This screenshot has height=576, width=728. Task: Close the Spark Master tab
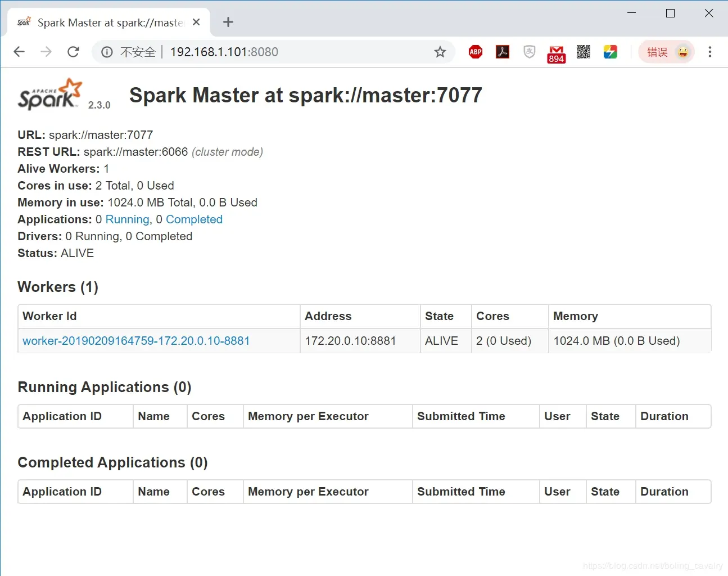click(196, 22)
